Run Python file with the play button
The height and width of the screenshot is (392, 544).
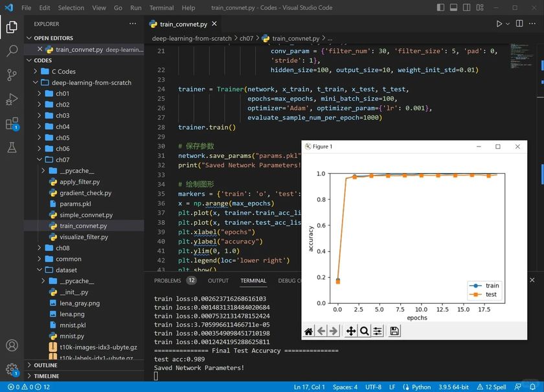coord(499,23)
